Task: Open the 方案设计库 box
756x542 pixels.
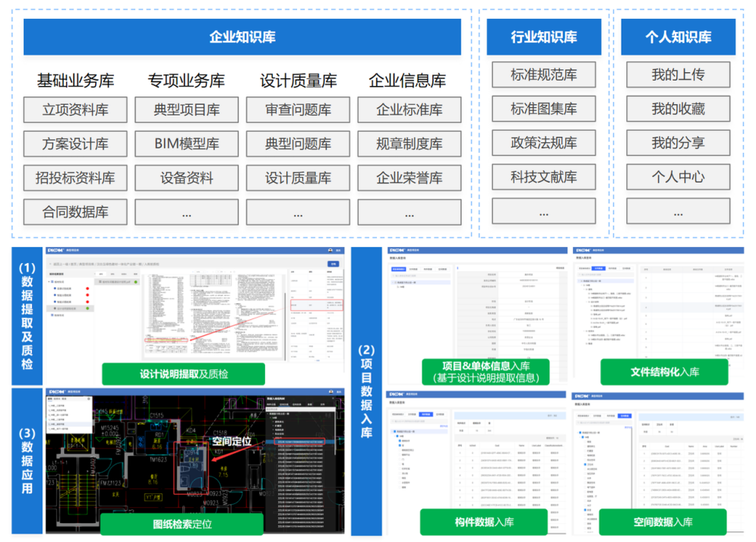Action: click(x=75, y=144)
